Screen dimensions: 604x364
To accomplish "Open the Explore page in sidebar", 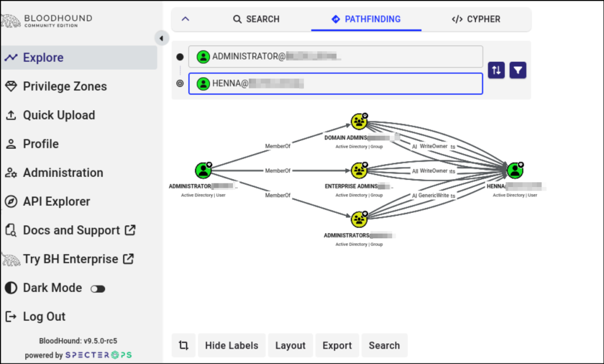I will tap(78, 57).
